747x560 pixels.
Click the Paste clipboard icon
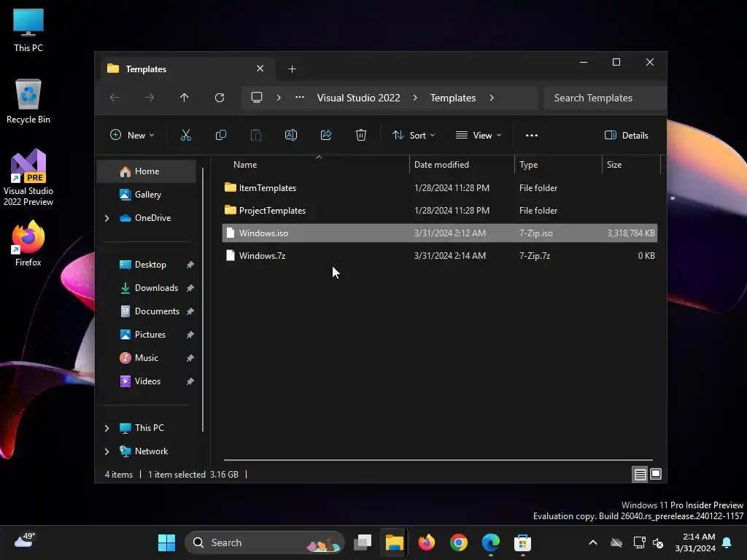(x=256, y=135)
